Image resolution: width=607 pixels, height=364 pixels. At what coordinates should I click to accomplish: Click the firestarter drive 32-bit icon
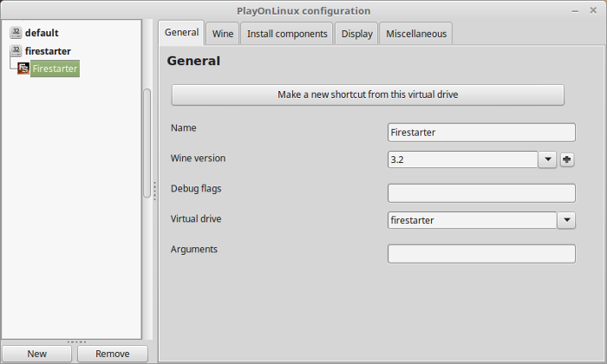(16, 50)
